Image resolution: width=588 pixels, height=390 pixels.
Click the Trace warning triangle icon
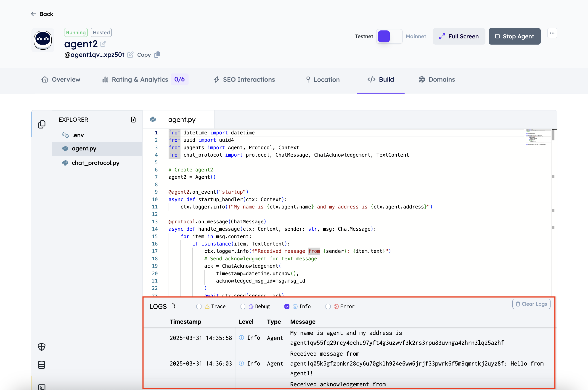click(x=207, y=306)
